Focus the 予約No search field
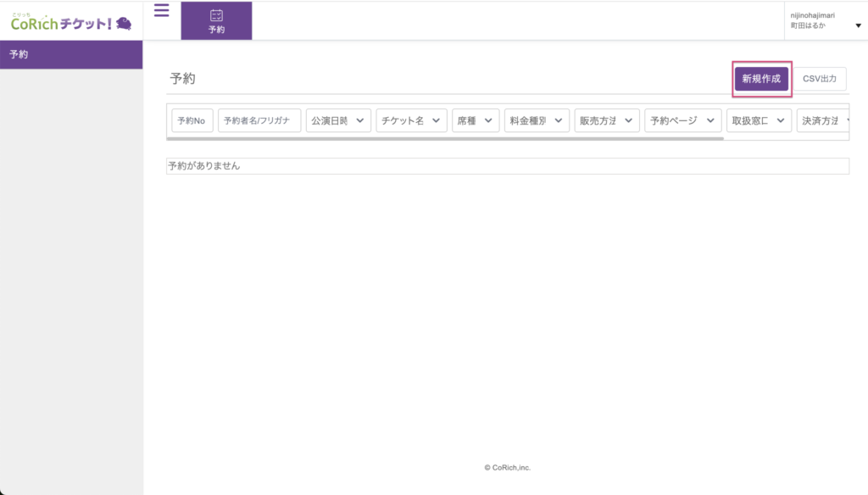 tap(192, 121)
